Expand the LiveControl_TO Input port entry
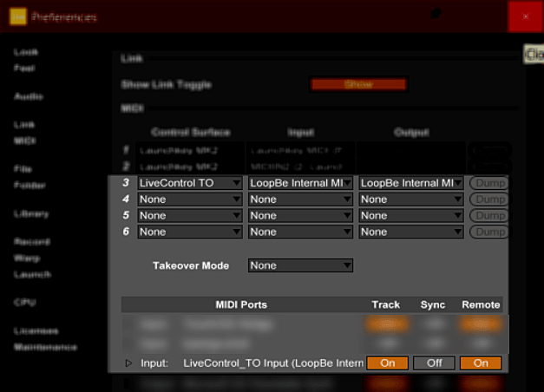The image size is (544, 392). tap(129, 363)
